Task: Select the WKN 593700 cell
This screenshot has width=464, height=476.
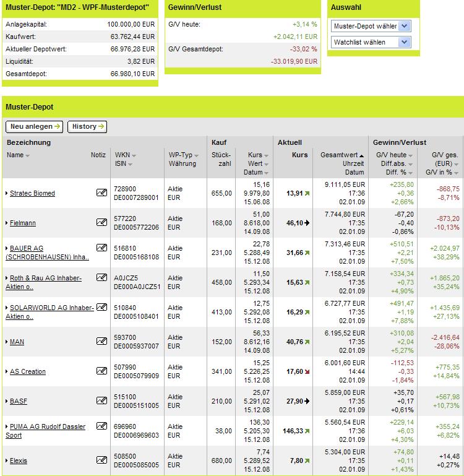Action: pos(125,337)
